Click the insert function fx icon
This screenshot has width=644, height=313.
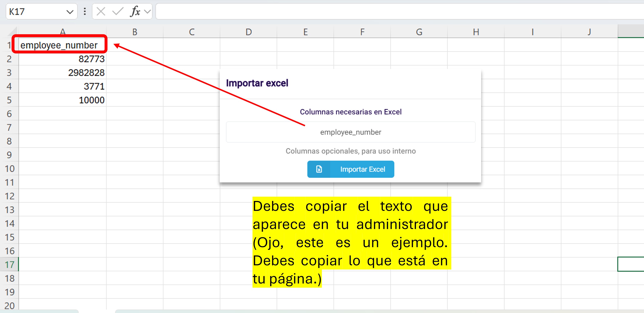pyautogui.click(x=135, y=12)
